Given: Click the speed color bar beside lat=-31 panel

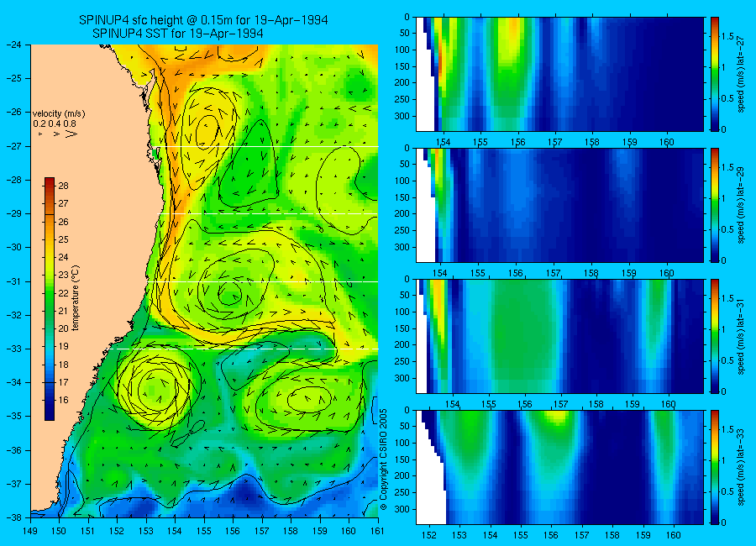Looking at the screenshot, I should pos(715,336).
